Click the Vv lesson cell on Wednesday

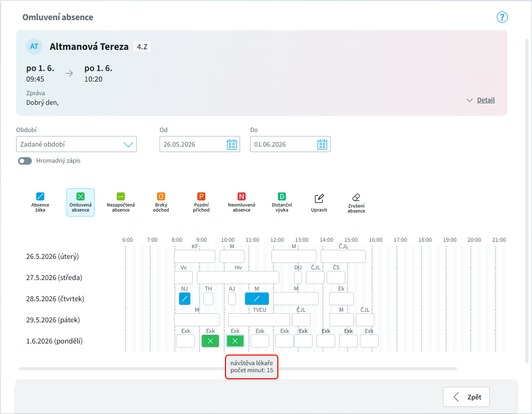coord(183,278)
